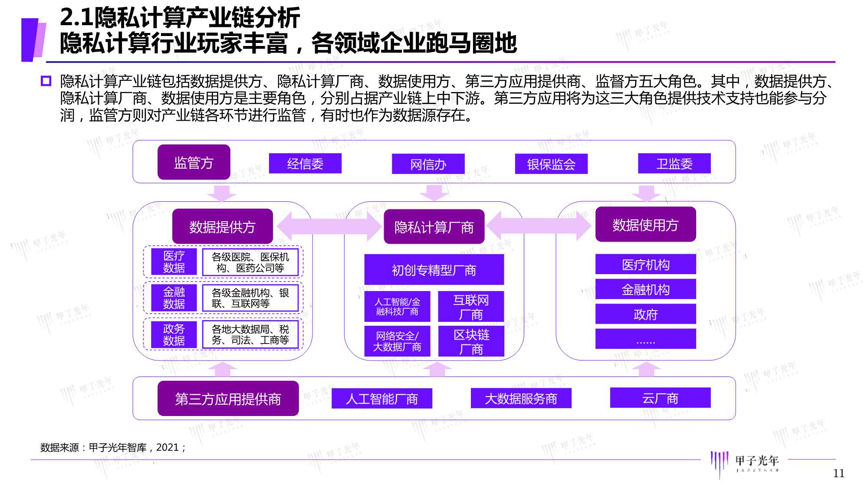Click the down arrow above 数据使用方 panel
Viewport: 868px width, 488px height.
[646, 193]
